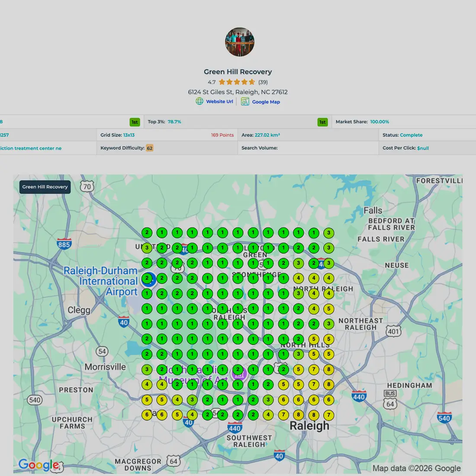
Task: Click rank 2 marker over Museum of Art pin
Action: tap(238, 370)
